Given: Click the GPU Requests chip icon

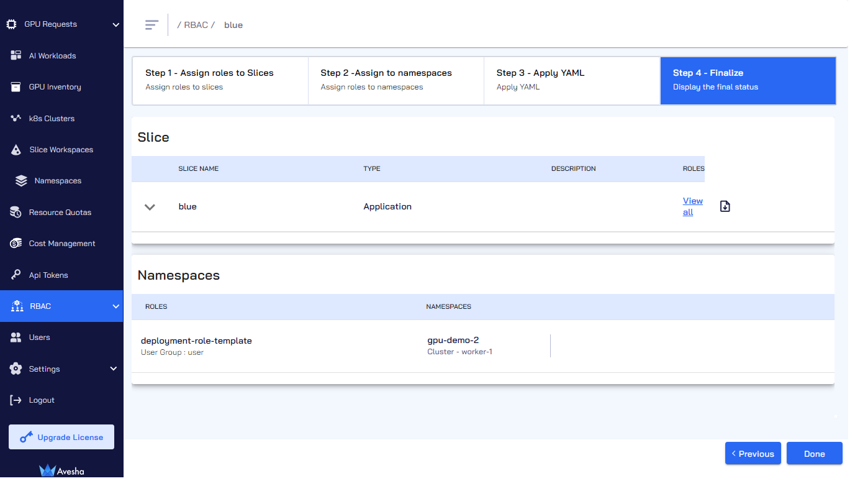Looking at the screenshot, I should point(11,24).
